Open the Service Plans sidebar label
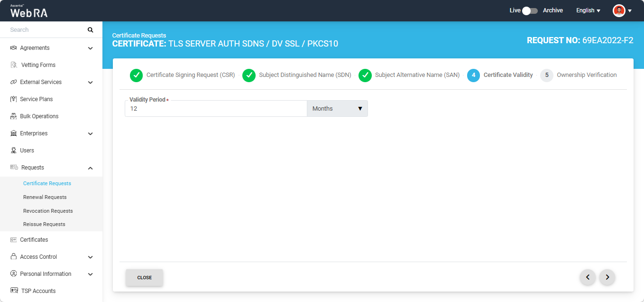 (37, 99)
